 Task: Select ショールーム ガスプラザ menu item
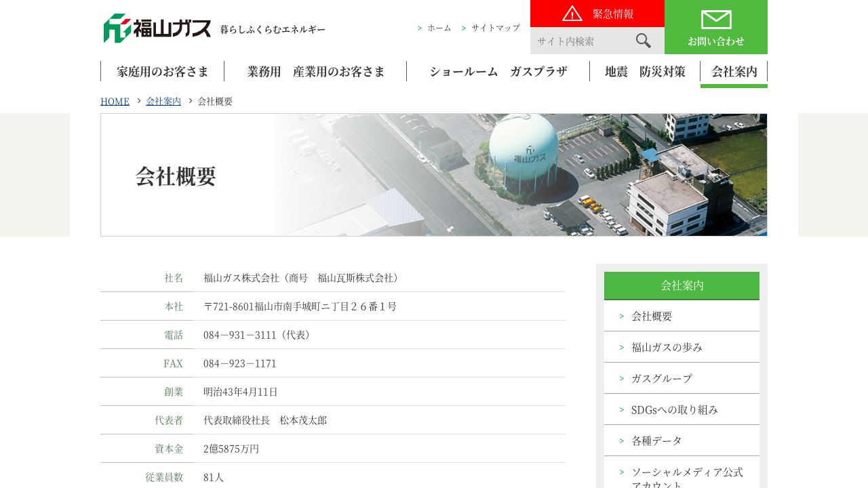(498, 71)
